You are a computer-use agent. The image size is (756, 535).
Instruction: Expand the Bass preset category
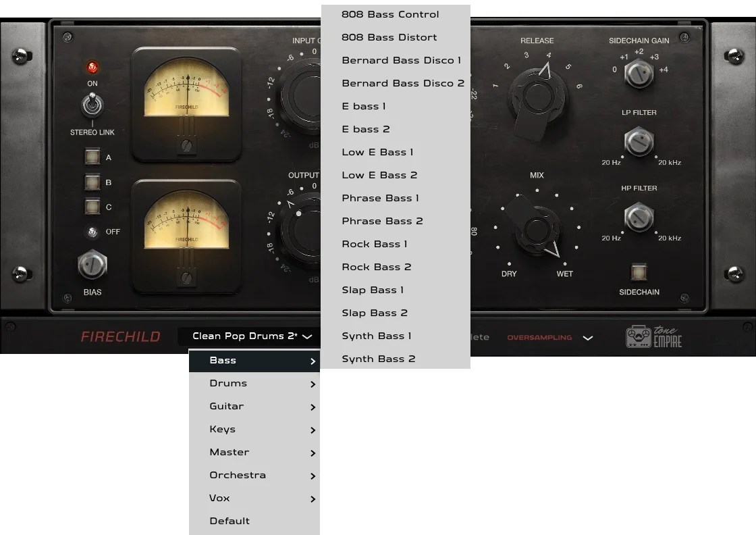pos(254,361)
